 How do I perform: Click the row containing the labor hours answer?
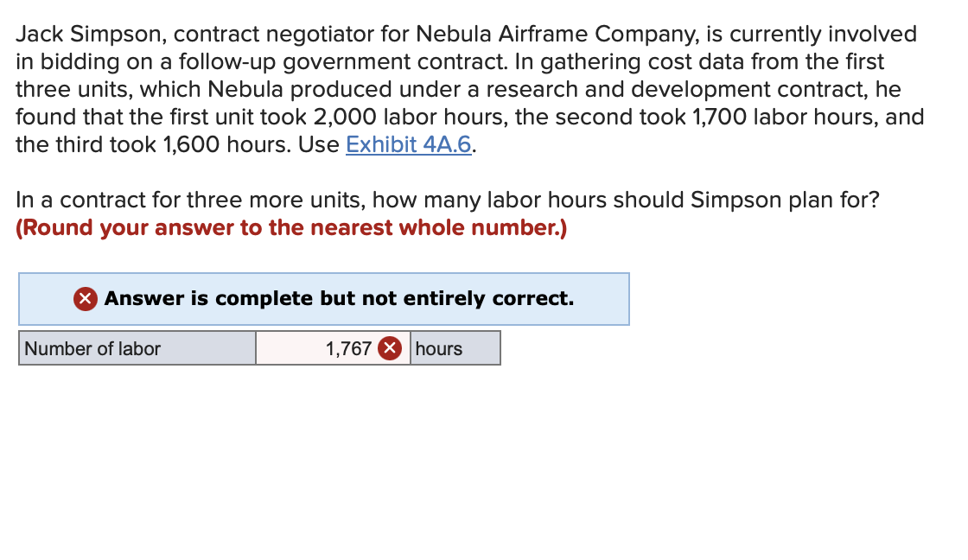pos(259,348)
